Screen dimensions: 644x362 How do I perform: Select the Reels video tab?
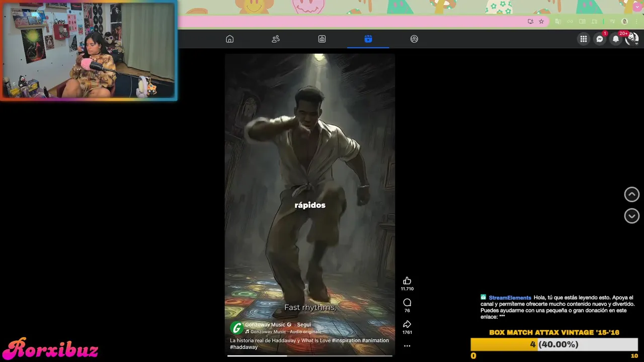368,39
